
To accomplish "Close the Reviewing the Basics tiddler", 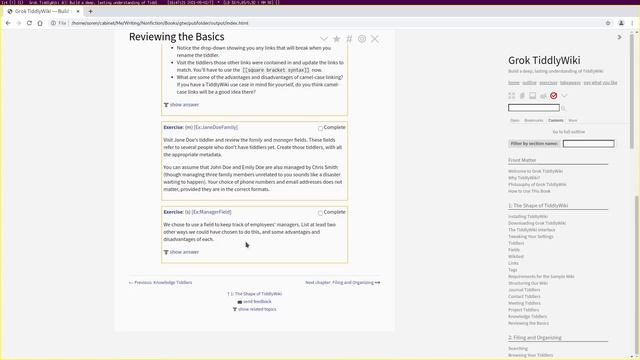I will 375,39.
